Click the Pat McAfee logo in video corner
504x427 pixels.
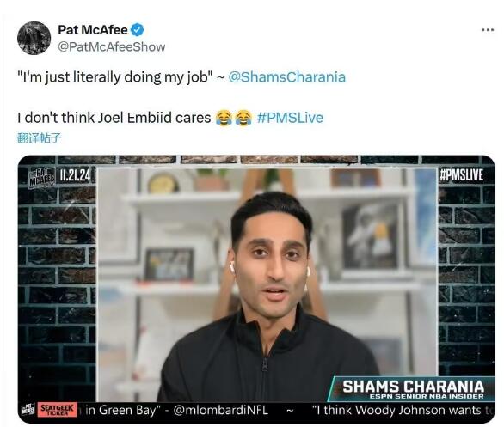coord(42,178)
